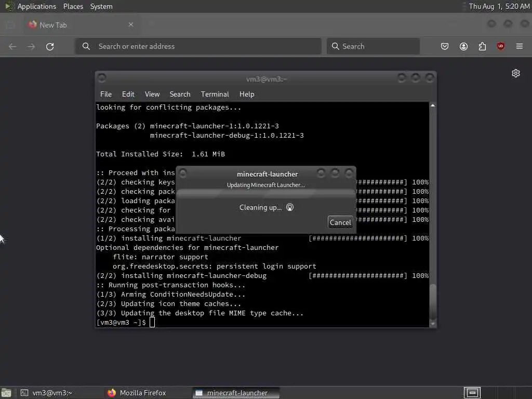Click '(2/3) Updating icon theme caches...' line
532x399 pixels.
point(169,303)
